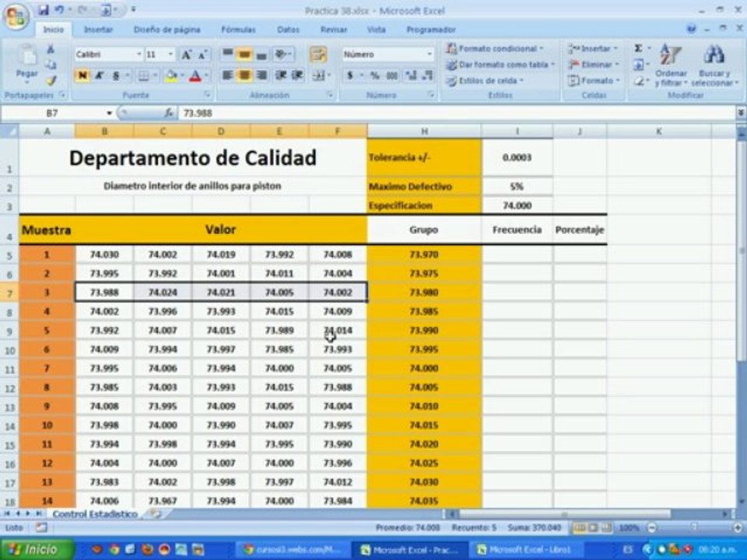Image resolution: width=747 pixels, height=560 pixels.
Task: Toggle align text left
Action: point(228,75)
